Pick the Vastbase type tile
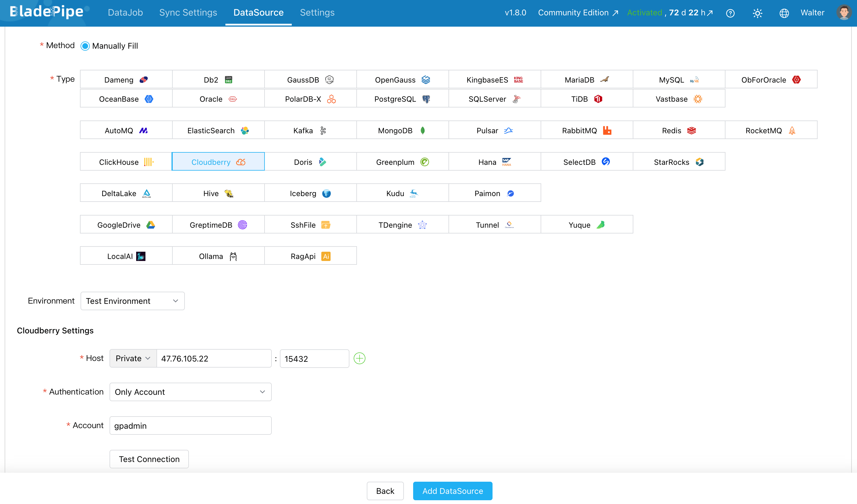The width and height of the screenshot is (857, 504). coord(679,98)
